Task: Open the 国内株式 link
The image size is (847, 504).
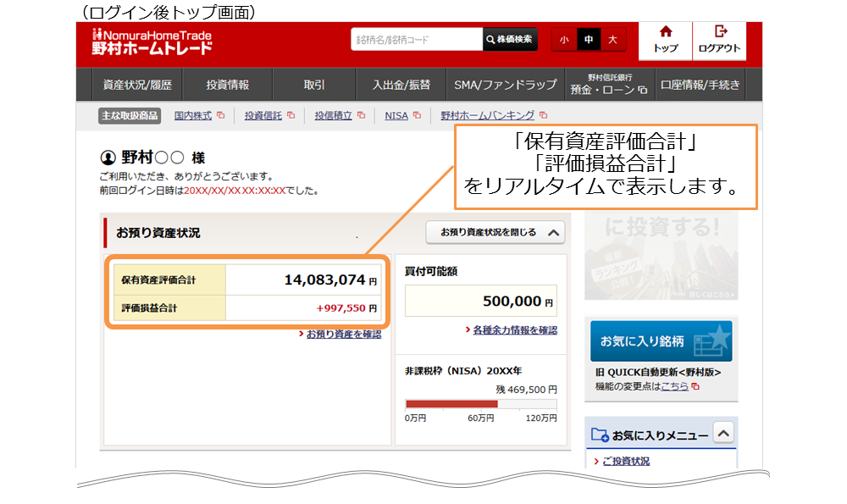Action: click(193, 115)
